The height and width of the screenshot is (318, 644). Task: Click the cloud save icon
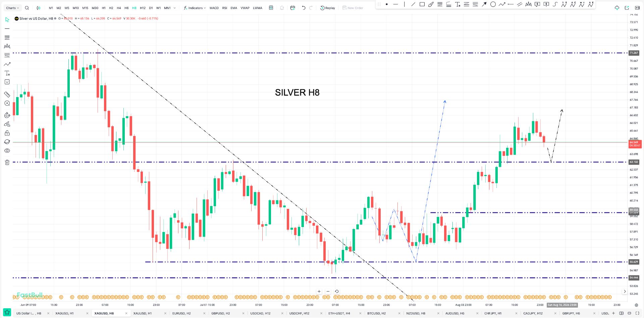[617, 8]
